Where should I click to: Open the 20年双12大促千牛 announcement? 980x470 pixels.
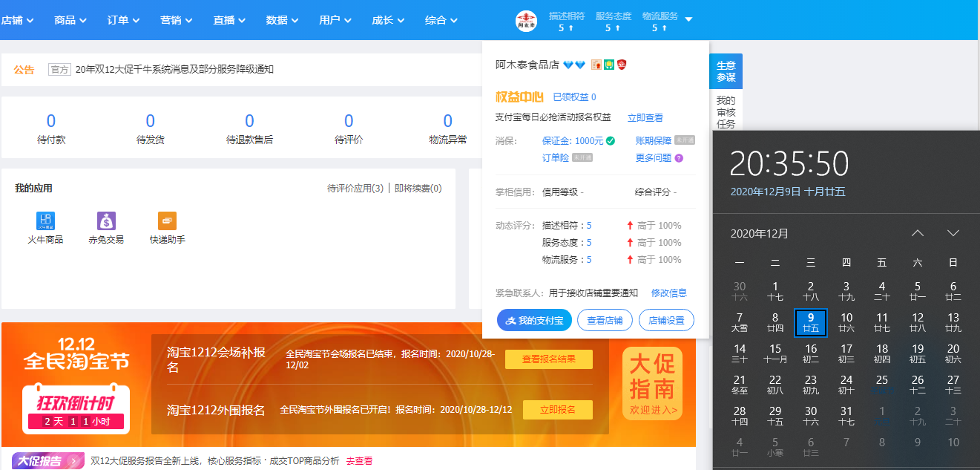(174, 69)
